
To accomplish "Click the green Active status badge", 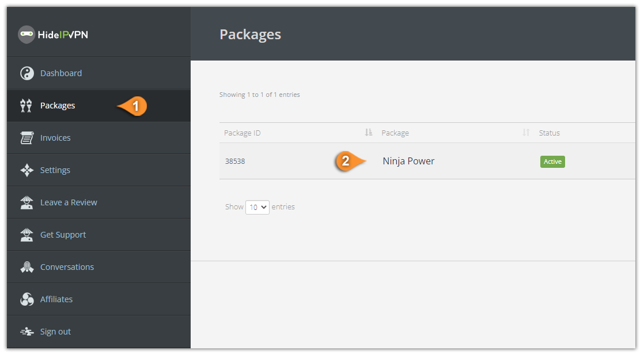I will (x=552, y=161).
